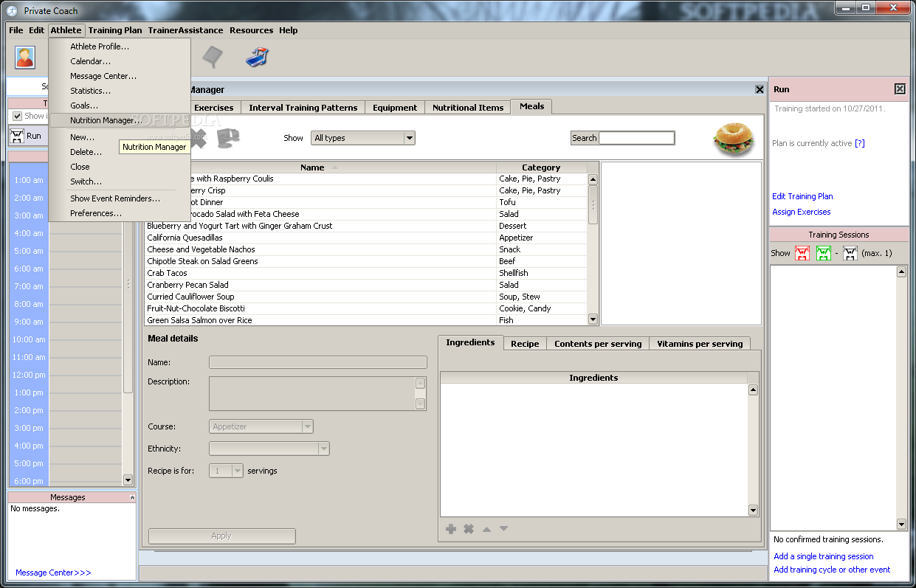Toggle the 'Show i...' checkbox in left panel
This screenshot has height=588, width=916.
click(18, 116)
